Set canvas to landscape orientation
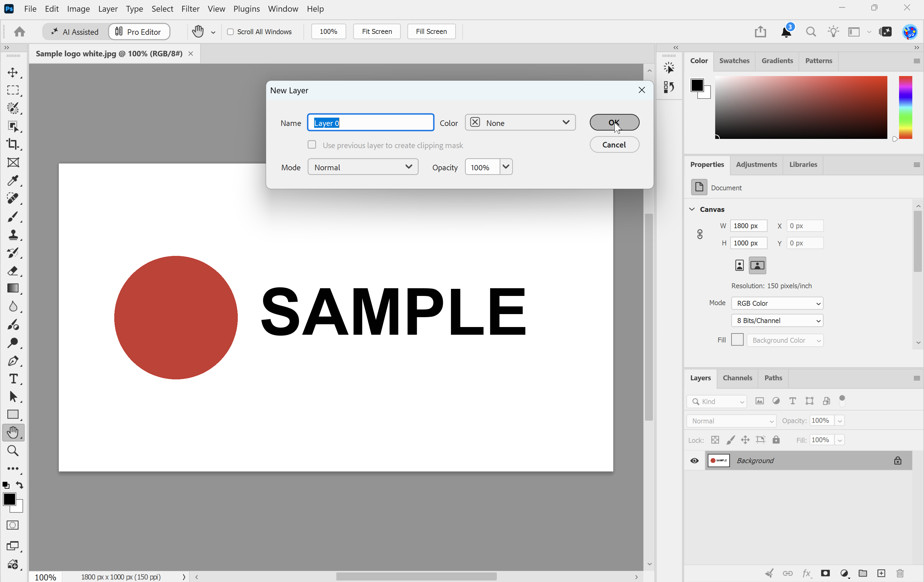The image size is (924, 582). tap(757, 265)
